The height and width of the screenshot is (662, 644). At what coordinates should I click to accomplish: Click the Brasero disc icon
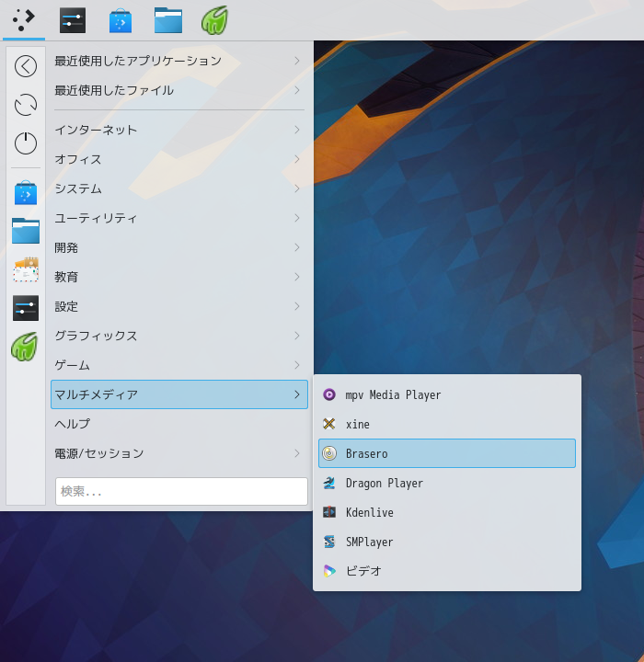tap(329, 453)
